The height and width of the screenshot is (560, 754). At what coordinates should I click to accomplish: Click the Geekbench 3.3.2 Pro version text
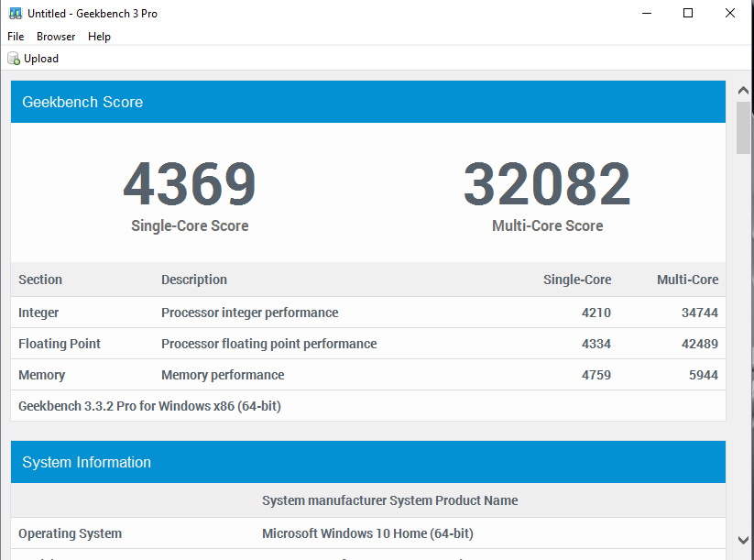coord(149,406)
